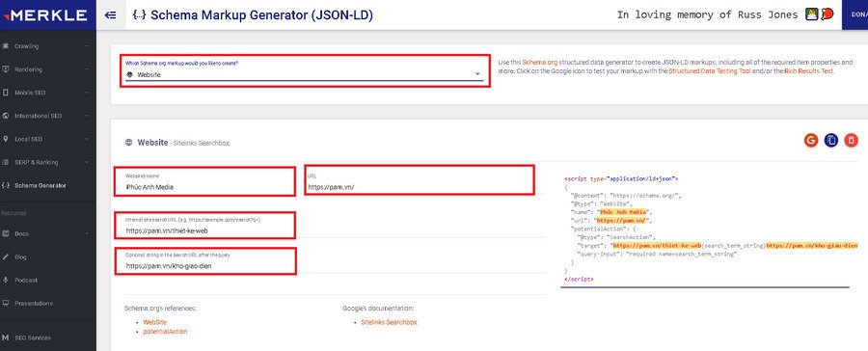
Task: Open the Rich Results Test link
Action: (x=808, y=71)
